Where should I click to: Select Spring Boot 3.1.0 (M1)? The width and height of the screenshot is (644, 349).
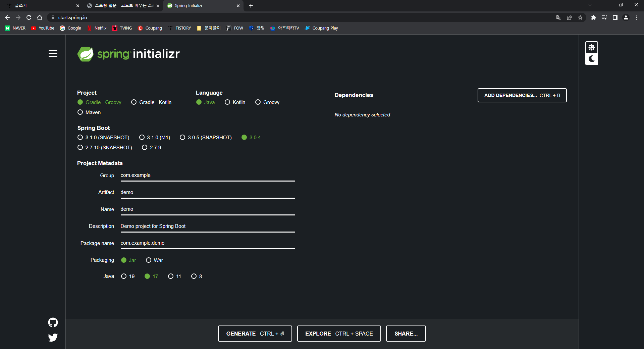[155, 138]
